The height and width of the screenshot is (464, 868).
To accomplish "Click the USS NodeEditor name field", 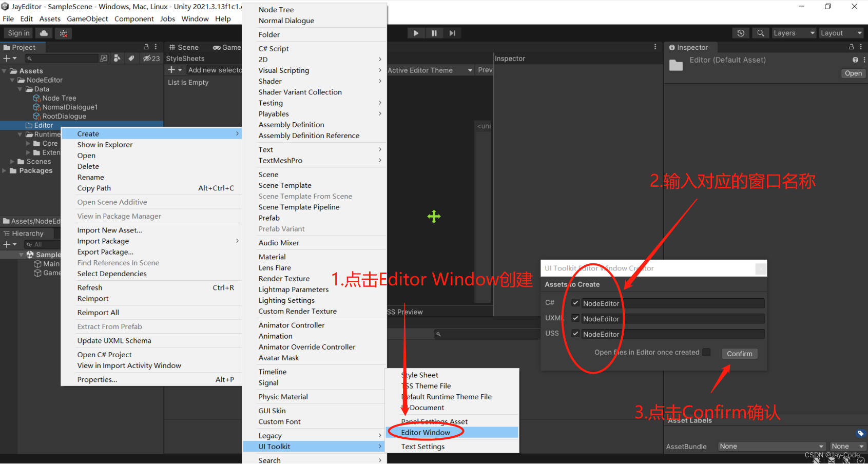I will click(x=672, y=334).
